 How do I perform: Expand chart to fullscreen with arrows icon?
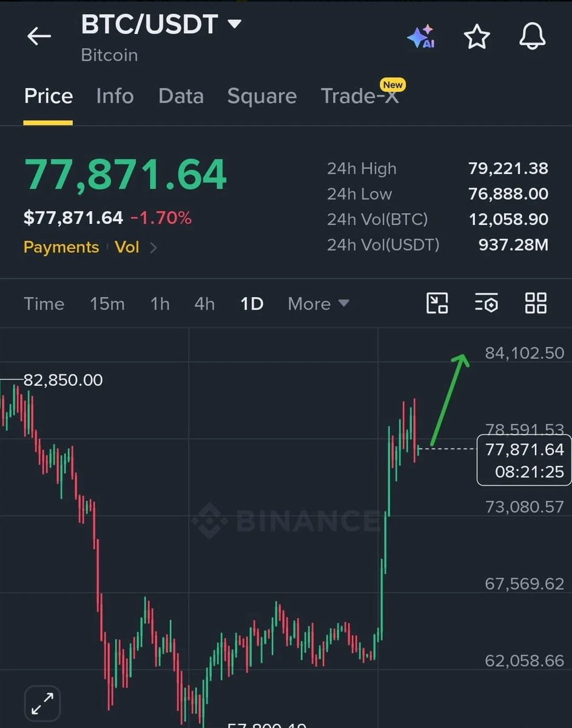click(x=42, y=704)
